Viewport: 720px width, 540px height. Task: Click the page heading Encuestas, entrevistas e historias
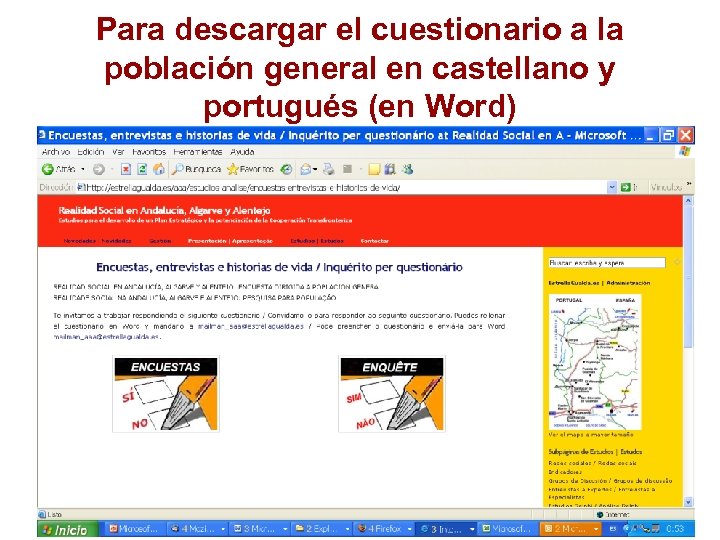click(x=279, y=267)
